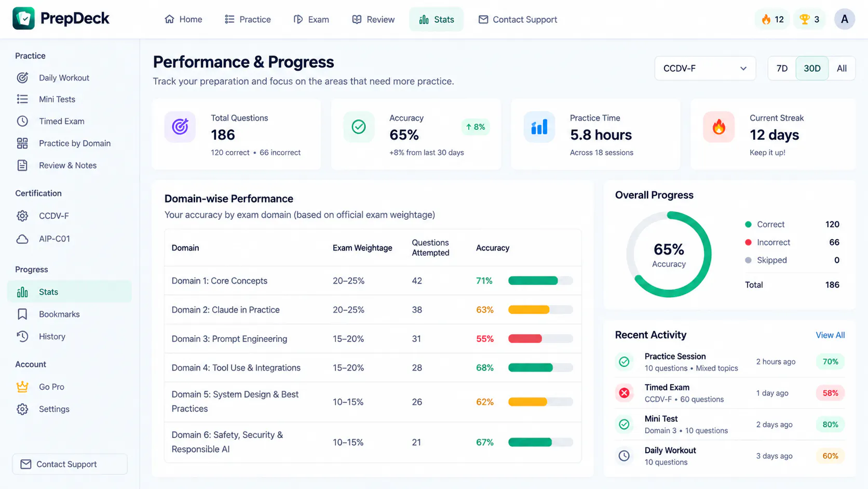Switch time range to 7D
868x489 pixels.
coord(782,69)
